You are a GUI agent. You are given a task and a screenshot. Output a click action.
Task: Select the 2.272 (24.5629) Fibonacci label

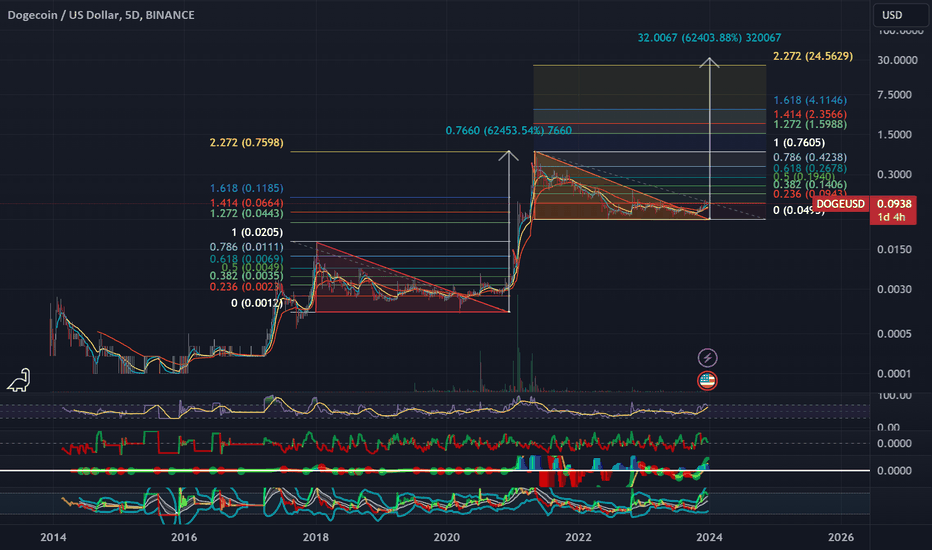[x=813, y=56]
